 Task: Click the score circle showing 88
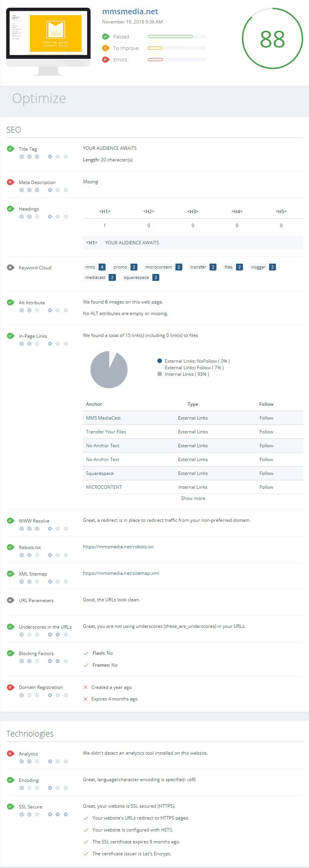point(273,38)
